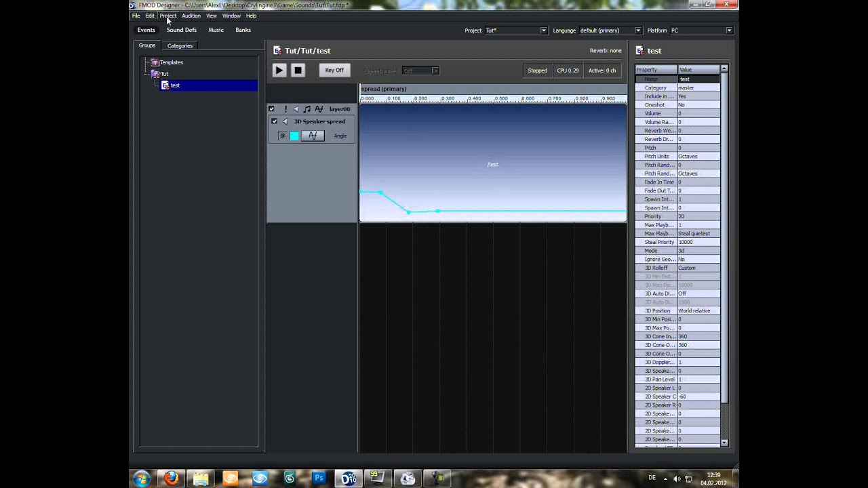
Task: Open the Edit menu
Action: pyautogui.click(x=150, y=16)
